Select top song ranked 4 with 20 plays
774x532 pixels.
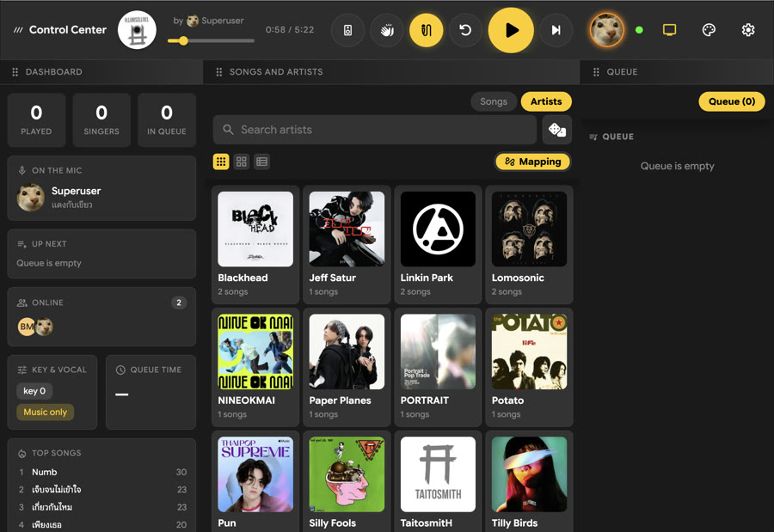click(101, 524)
